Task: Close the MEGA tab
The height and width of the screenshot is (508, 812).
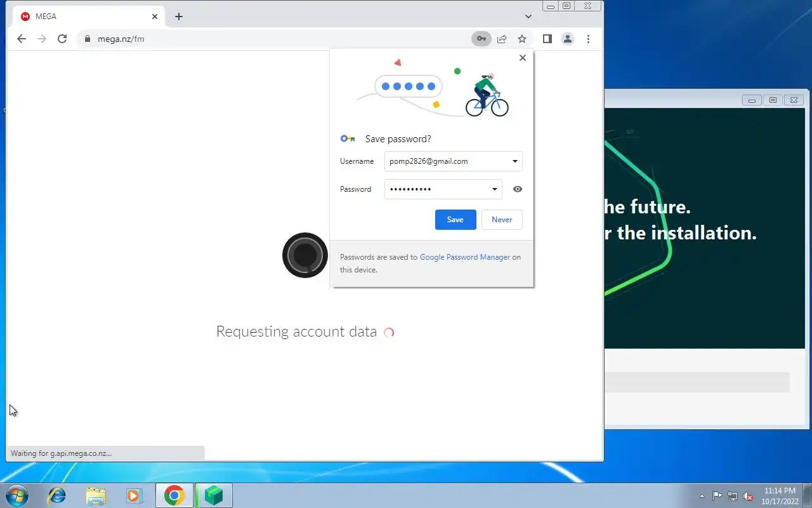Action: pyautogui.click(x=155, y=17)
